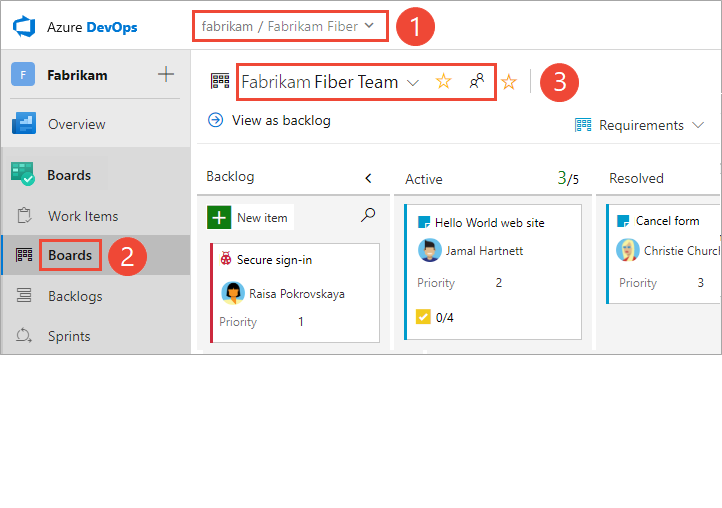Select the Boards grid icon in sidebar
The width and height of the screenshot is (722, 508).
[24, 255]
